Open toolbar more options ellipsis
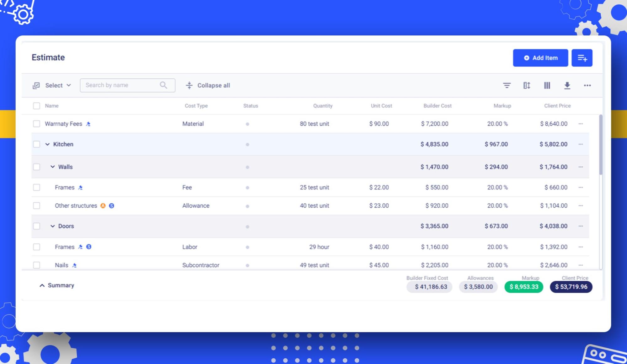 click(587, 85)
